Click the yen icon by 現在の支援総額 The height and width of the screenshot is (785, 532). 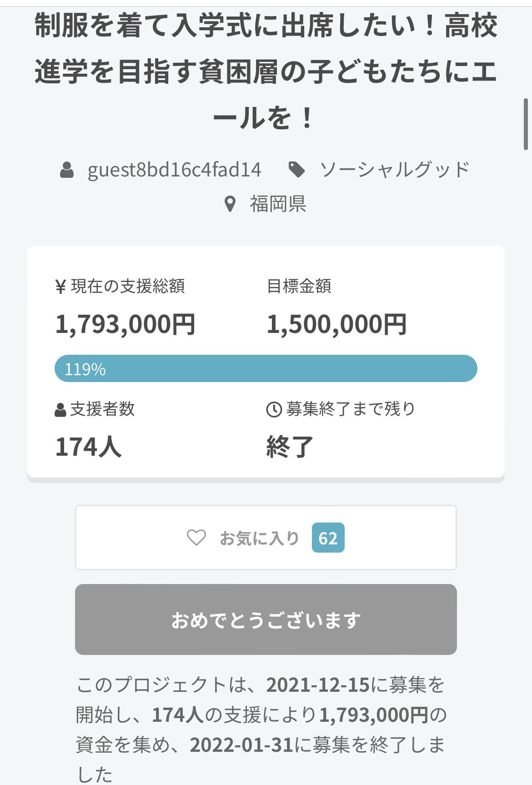click(60, 287)
